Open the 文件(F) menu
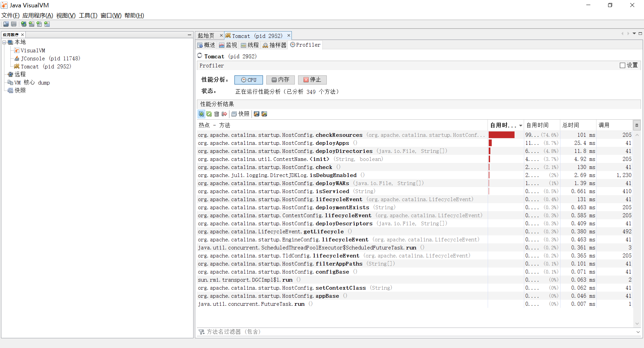The height and width of the screenshot is (348, 644). point(10,15)
